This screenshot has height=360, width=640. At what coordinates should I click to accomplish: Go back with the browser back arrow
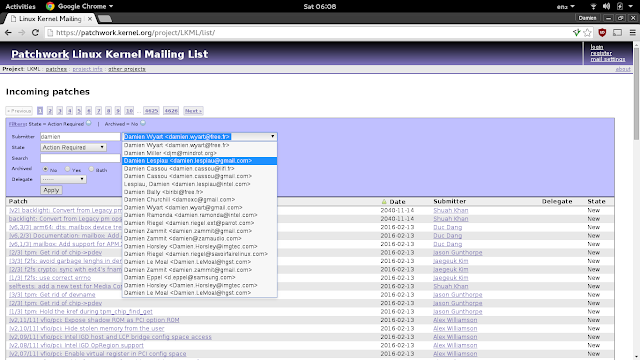tap(8, 33)
